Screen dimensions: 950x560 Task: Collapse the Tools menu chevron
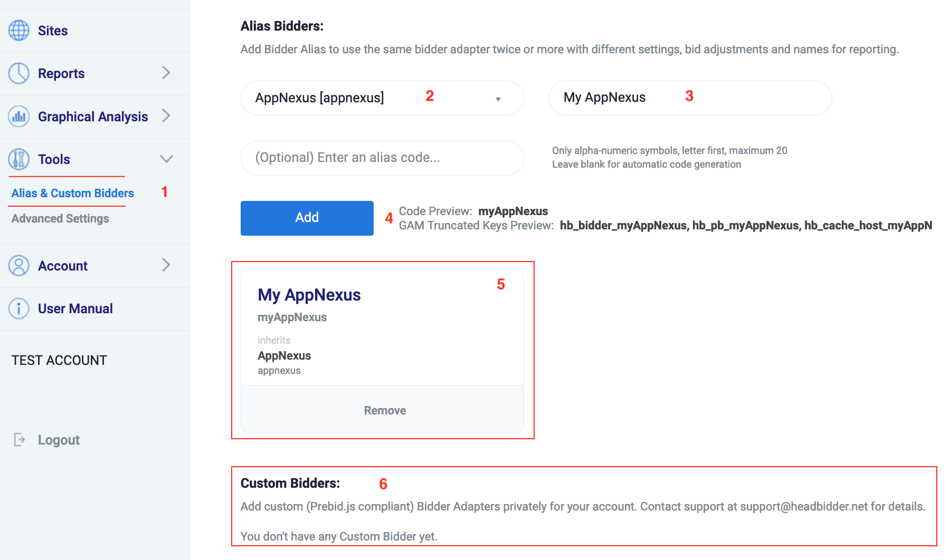point(166,159)
